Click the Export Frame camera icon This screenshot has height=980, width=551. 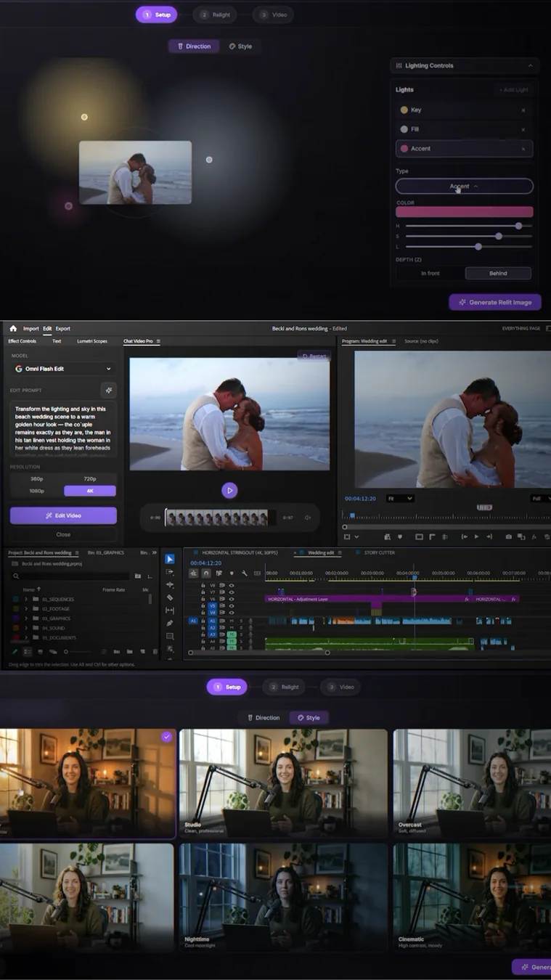tap(508, 537)
